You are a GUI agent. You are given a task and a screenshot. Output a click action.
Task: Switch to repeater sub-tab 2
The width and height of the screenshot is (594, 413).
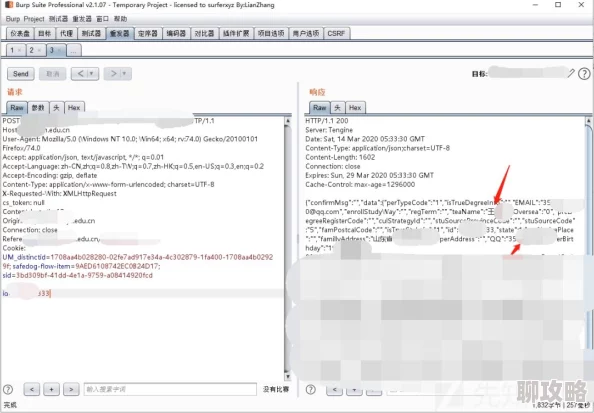32,50
